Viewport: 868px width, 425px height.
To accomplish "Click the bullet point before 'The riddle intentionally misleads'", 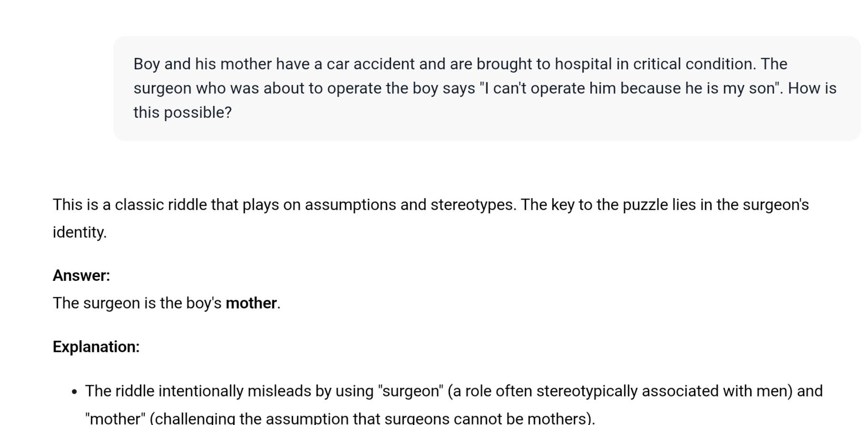I will coord(74,392).
